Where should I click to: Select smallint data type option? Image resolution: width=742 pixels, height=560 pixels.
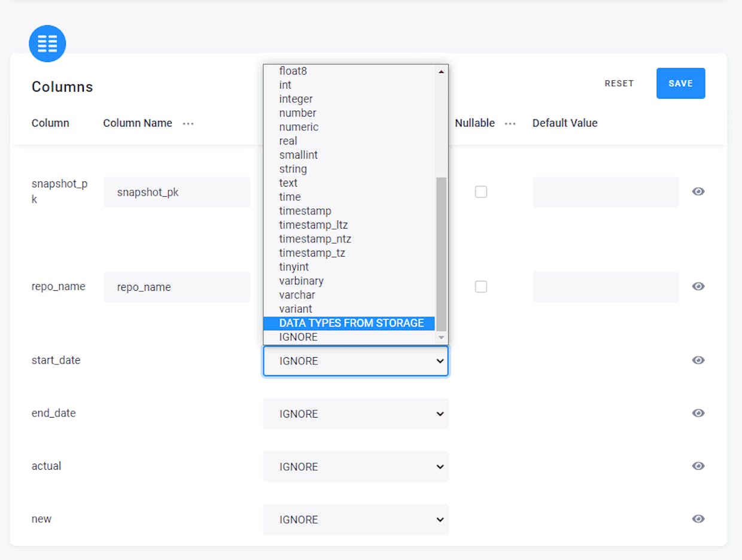click(349, 155)
